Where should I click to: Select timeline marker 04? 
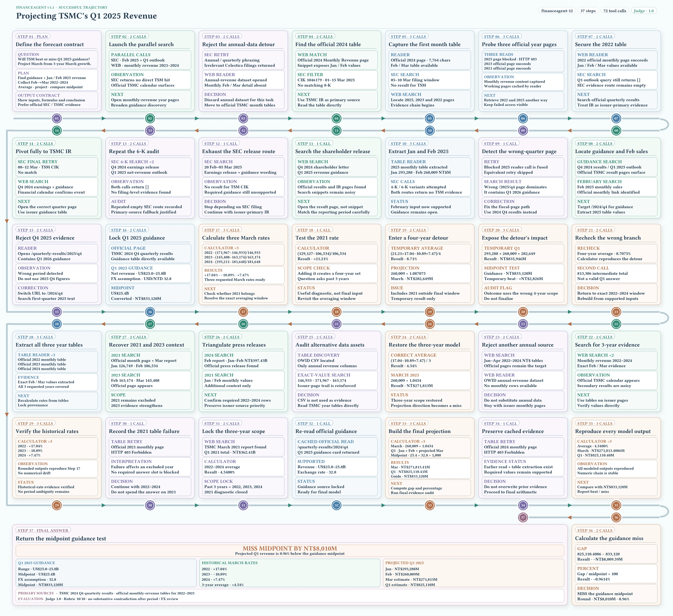336,118
